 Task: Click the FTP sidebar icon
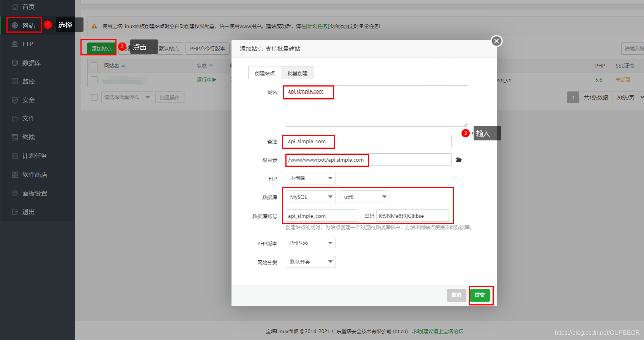pyautogui.click(x=15, y=44)
